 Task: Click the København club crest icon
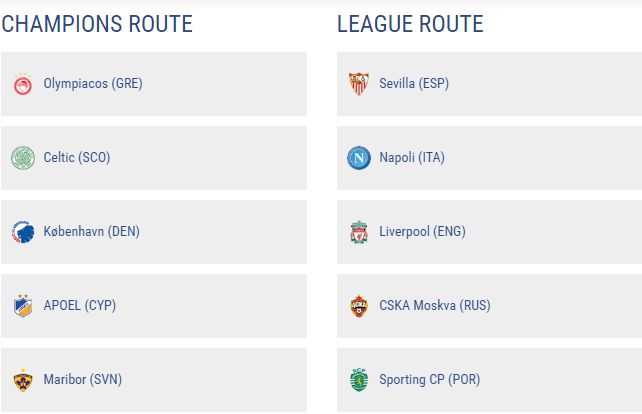pos(23,232)
